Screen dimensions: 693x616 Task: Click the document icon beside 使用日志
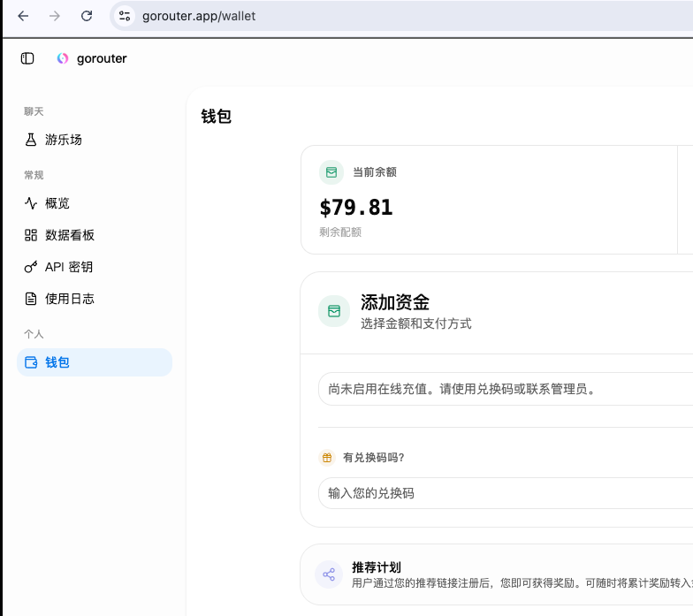coord(30,299)
